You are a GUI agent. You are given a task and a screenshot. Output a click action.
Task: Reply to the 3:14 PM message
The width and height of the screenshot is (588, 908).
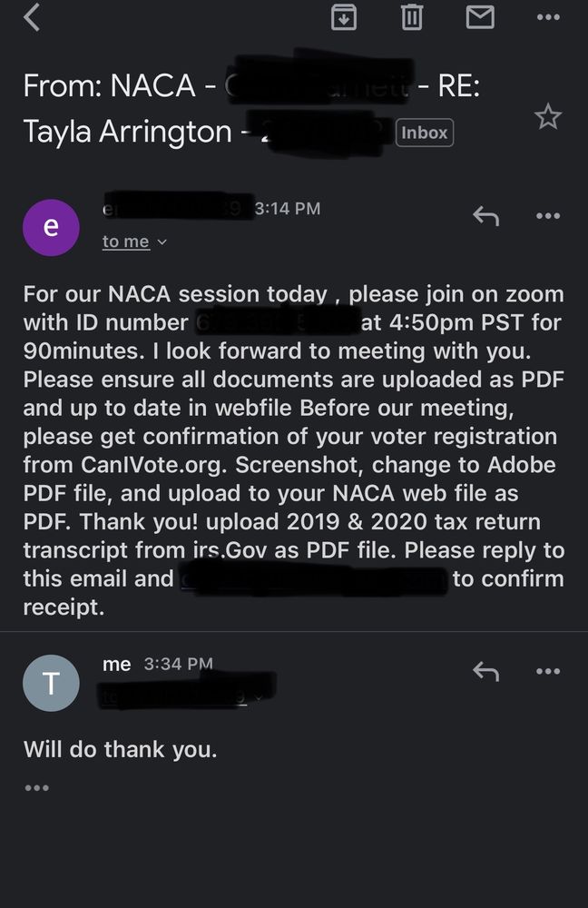(x=486, y=216)
